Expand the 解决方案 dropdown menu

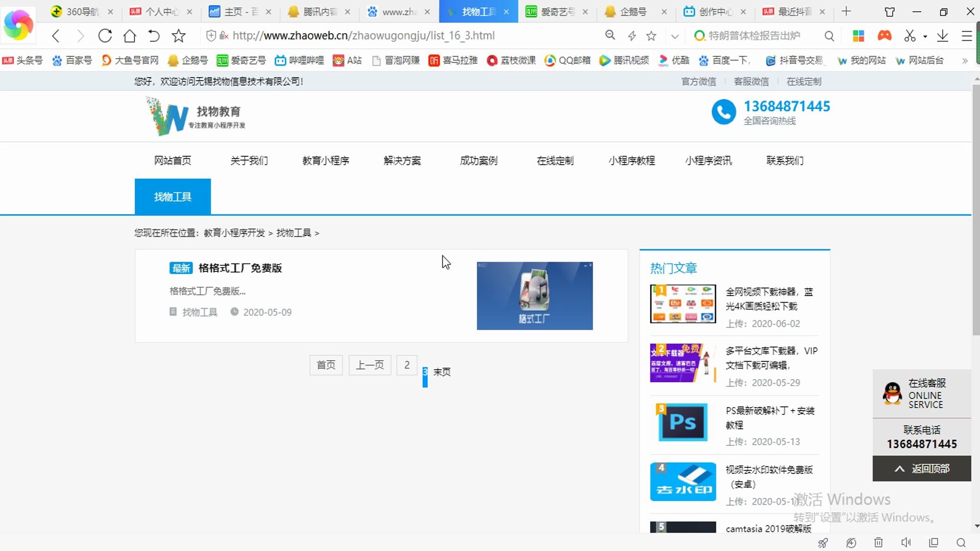tap(402, 160)
